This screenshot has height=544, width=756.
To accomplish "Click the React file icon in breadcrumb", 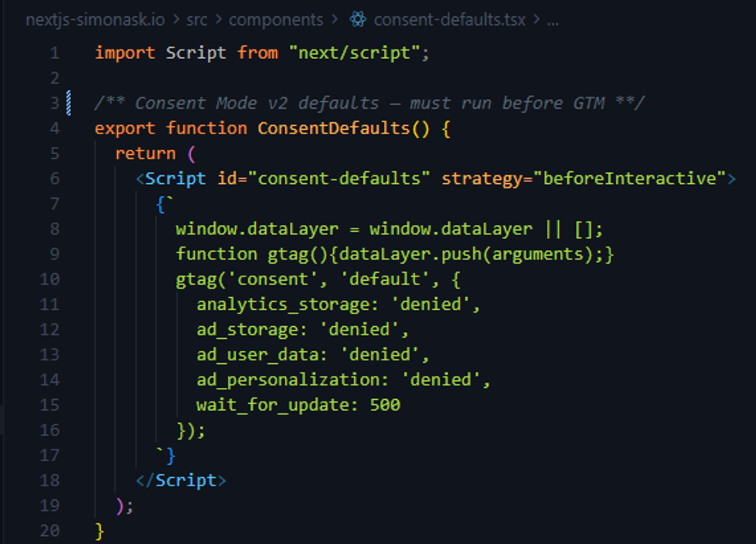I will click(x=358, y=20).
